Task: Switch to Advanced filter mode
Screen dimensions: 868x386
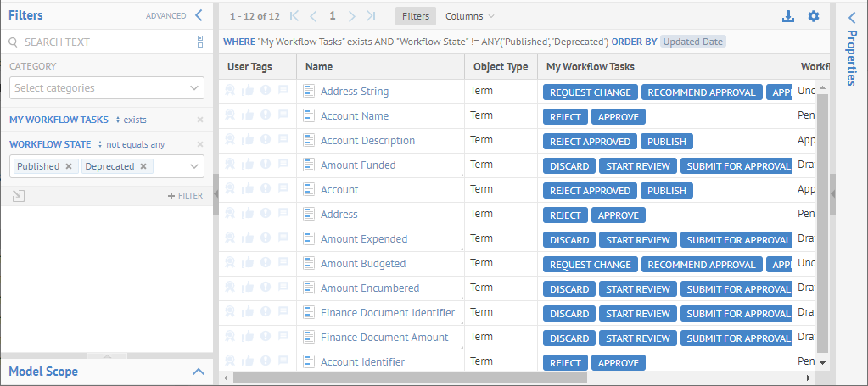Action: (165, 15)
